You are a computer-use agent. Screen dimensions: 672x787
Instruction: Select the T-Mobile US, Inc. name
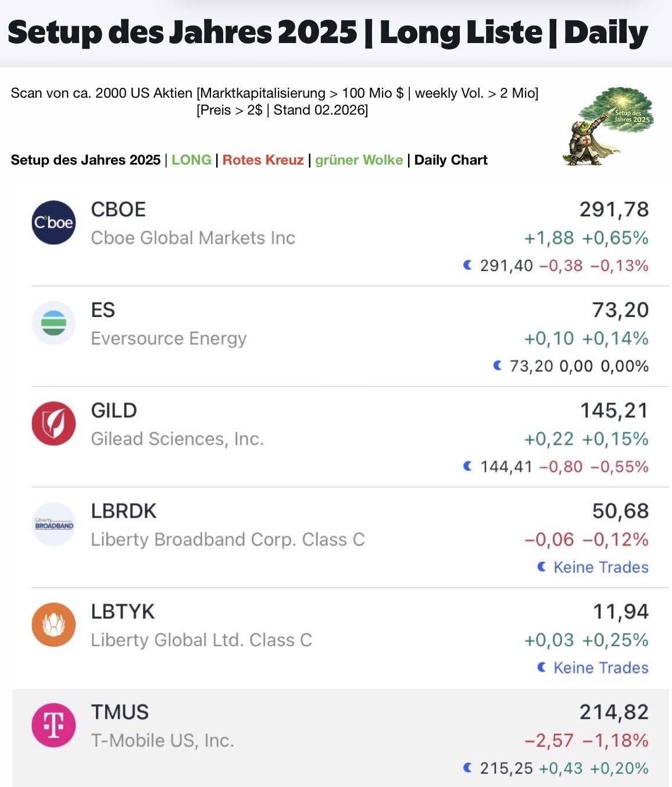[x=162, y=740]
